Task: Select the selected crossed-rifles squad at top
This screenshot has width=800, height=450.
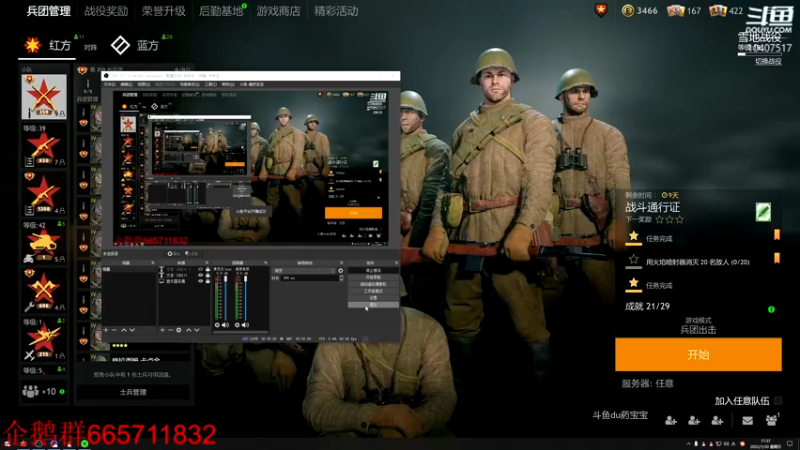Action: coord(44,96)
